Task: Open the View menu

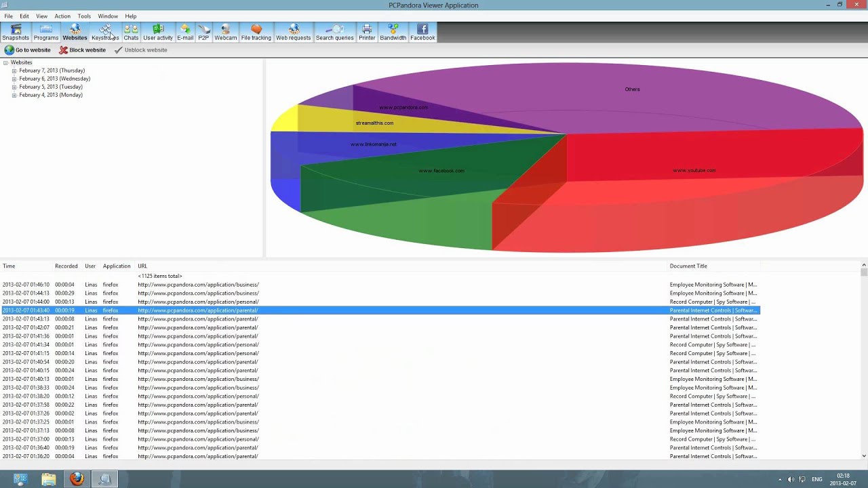Action: [x=41, y=16]
